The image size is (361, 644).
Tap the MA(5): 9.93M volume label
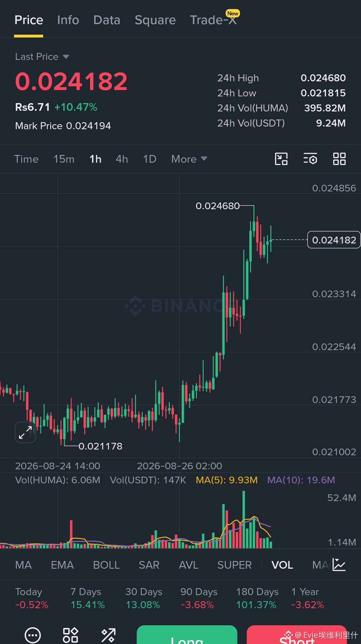coord(227,480)
